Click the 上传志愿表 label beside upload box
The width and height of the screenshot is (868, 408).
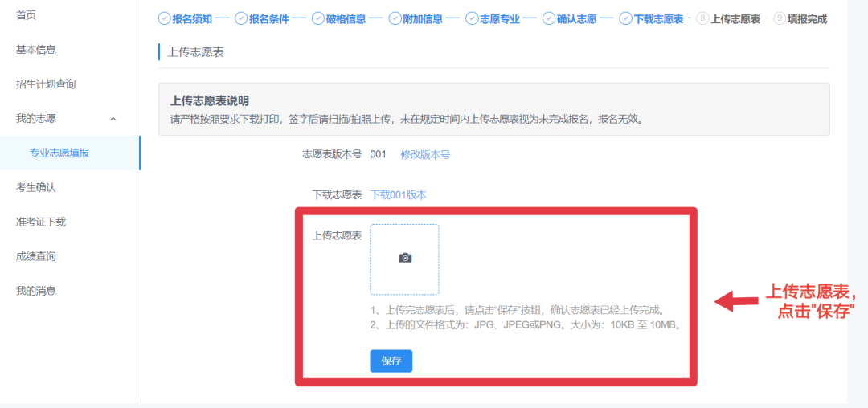tap(337, 236)
